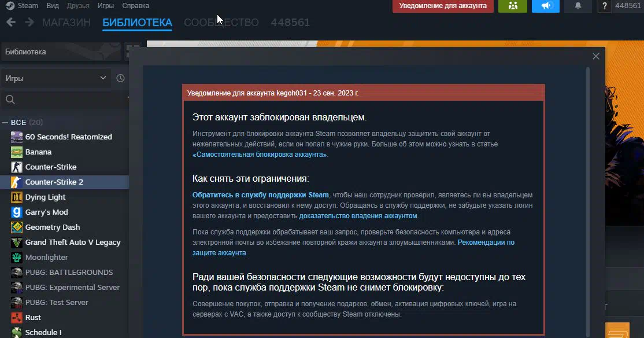The image size is (644, 338).
Task: Click the account name 448561 at top right
Action: tap(628, 6)
